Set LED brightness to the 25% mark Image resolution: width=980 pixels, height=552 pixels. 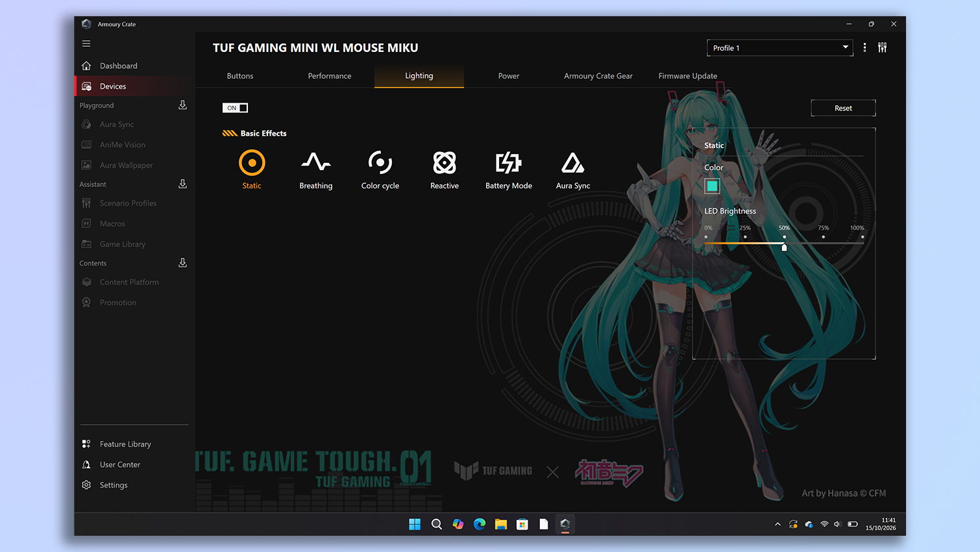pyautogui.click(x=745, y=237)
